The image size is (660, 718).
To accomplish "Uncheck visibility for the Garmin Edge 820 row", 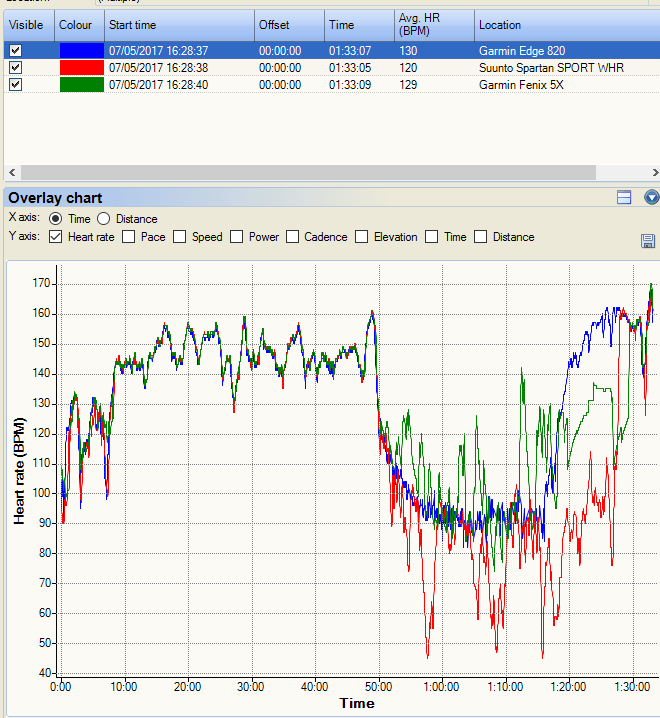I will pyautogui.click(x=15, y=50).
